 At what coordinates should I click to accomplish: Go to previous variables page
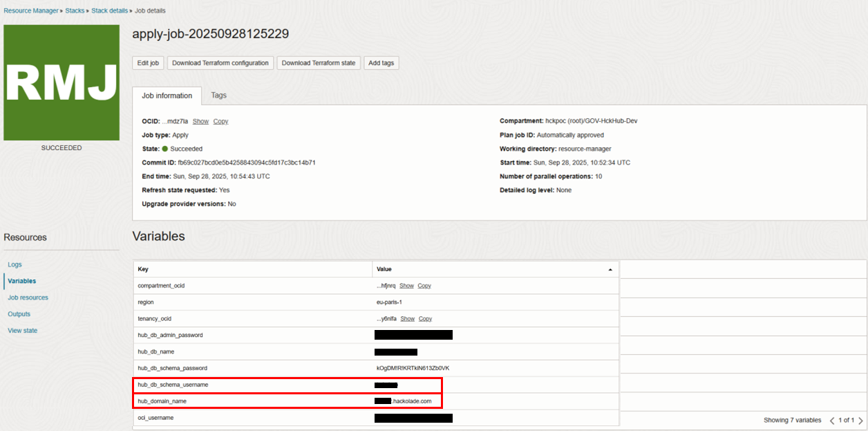pyautogui.click(x=833, y=420)
